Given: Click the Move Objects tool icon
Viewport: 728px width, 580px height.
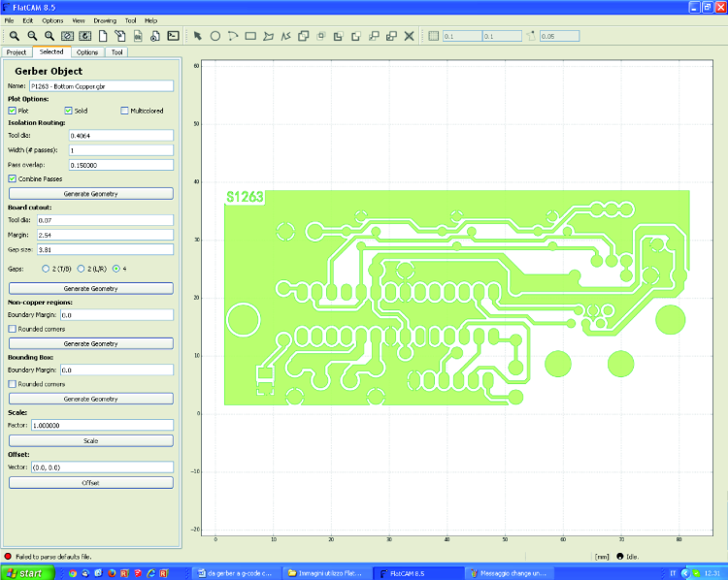Looking at the screenshot, I should tap(374, 36).
